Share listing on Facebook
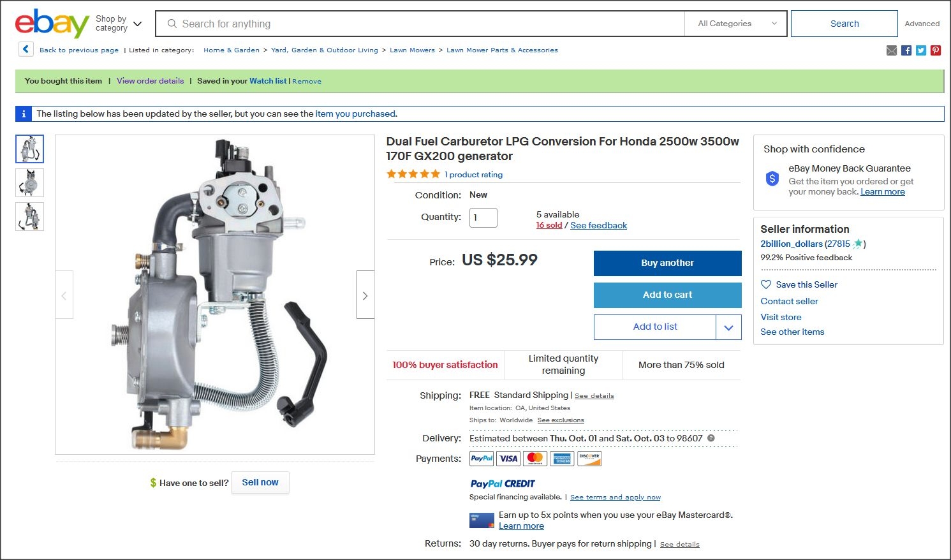 point(906,50)
